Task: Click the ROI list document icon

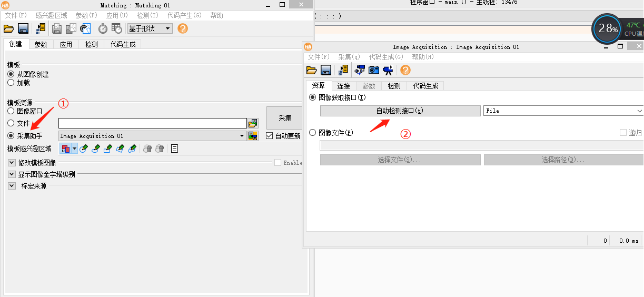Action: pos(174,148)
